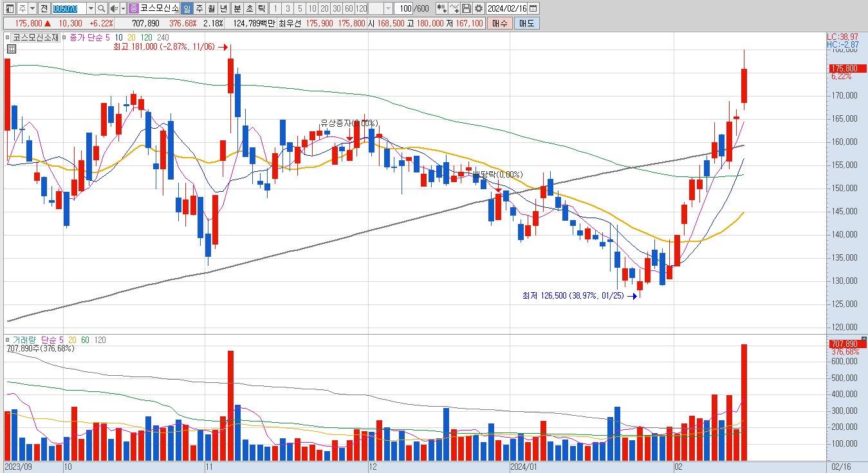Click the LC:38.97 indicator on the price axis
Screen dimensions: 868x473
[842, 37]
